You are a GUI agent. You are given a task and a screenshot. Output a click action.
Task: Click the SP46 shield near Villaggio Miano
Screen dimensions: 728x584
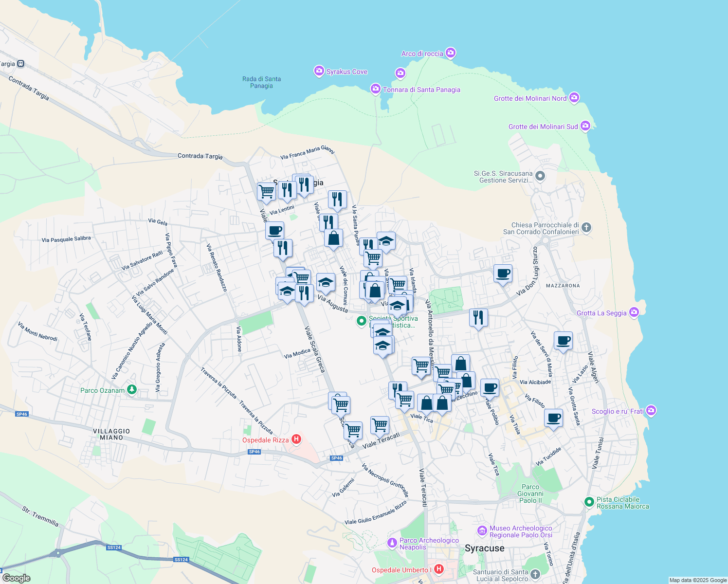tap(22, 414)
